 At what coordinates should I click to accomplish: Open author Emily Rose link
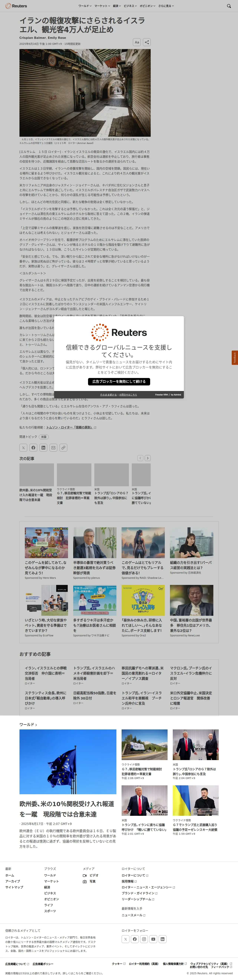[57, 38]
